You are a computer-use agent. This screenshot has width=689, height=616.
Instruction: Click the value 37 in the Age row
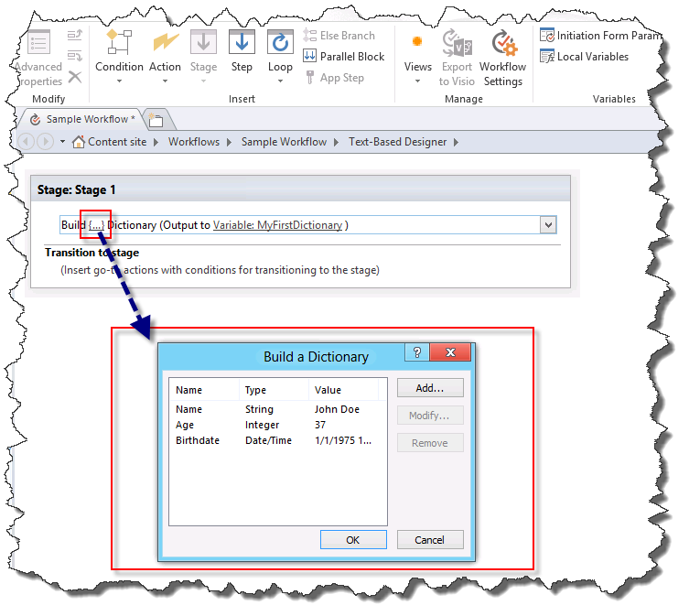pyautogui.click(x=320, y=425)
